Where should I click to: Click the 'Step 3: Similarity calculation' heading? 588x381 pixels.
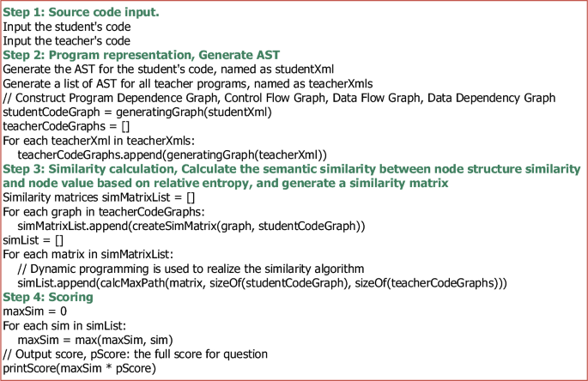click(292, 176)
